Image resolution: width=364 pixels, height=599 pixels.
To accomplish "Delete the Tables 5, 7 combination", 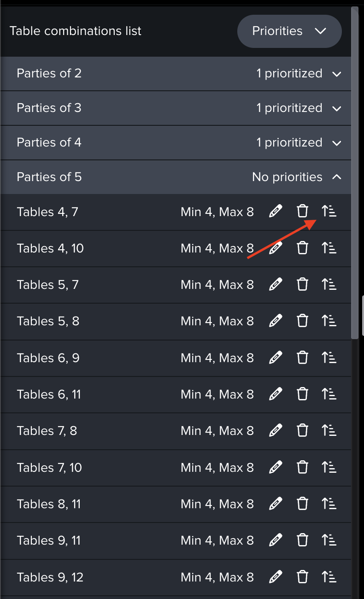I will [302, 285].
